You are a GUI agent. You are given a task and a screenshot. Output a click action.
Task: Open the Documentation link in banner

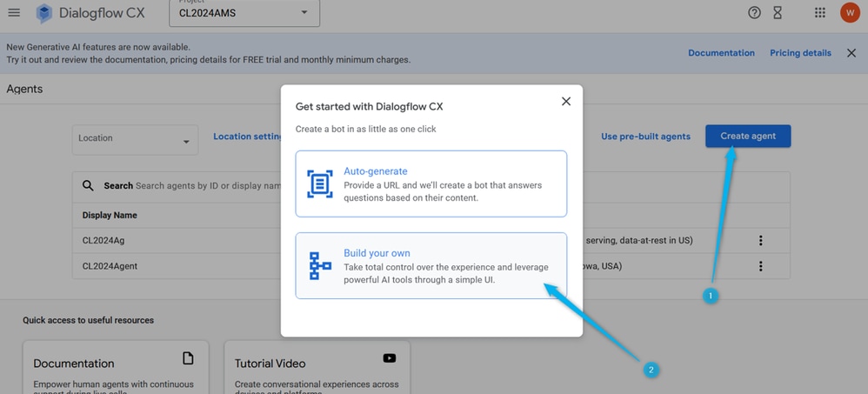click(x=721, y=53)
